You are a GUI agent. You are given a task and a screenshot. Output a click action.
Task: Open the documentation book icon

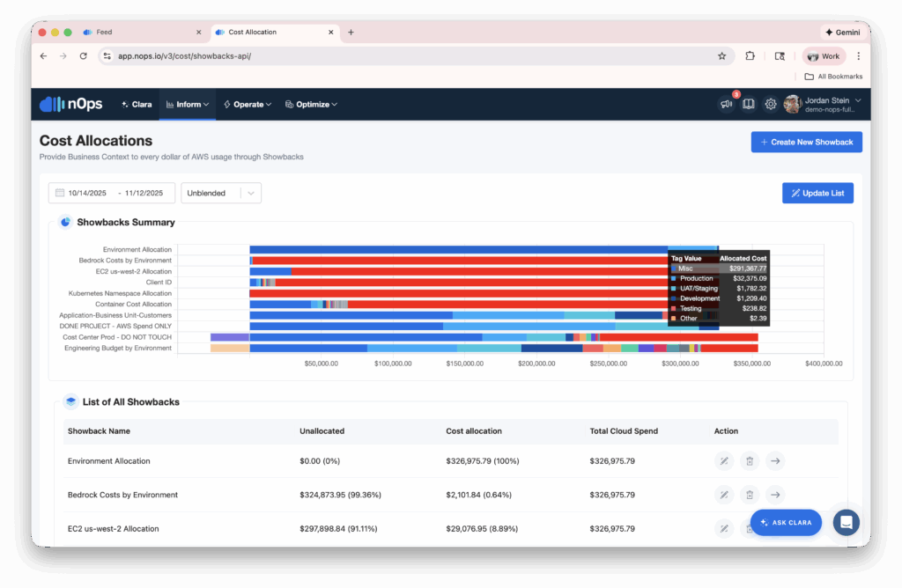[x=748, y=104]
